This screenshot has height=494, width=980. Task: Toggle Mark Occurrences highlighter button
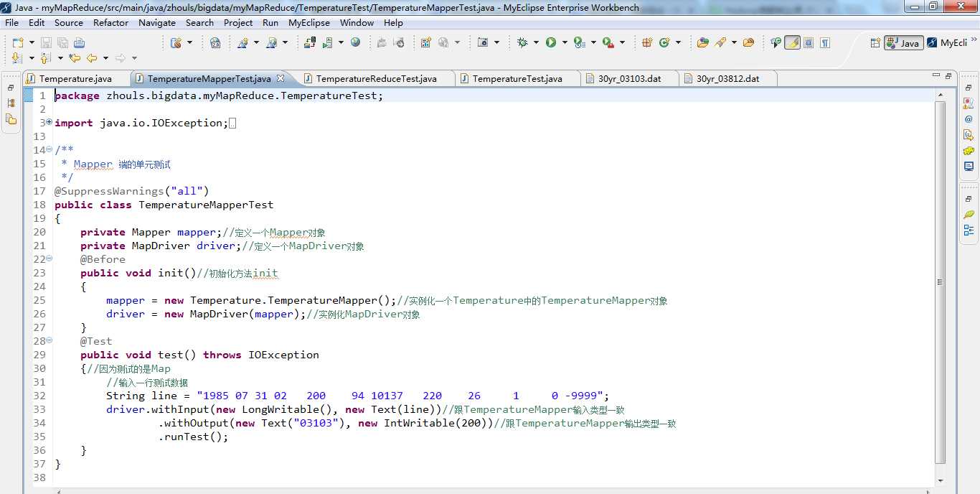tap(792, 42)
